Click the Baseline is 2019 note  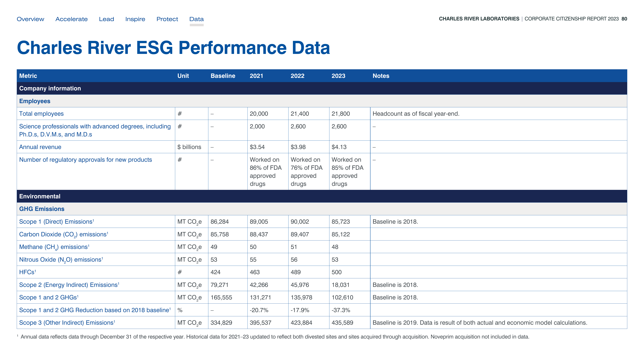[x=480, y=323]
